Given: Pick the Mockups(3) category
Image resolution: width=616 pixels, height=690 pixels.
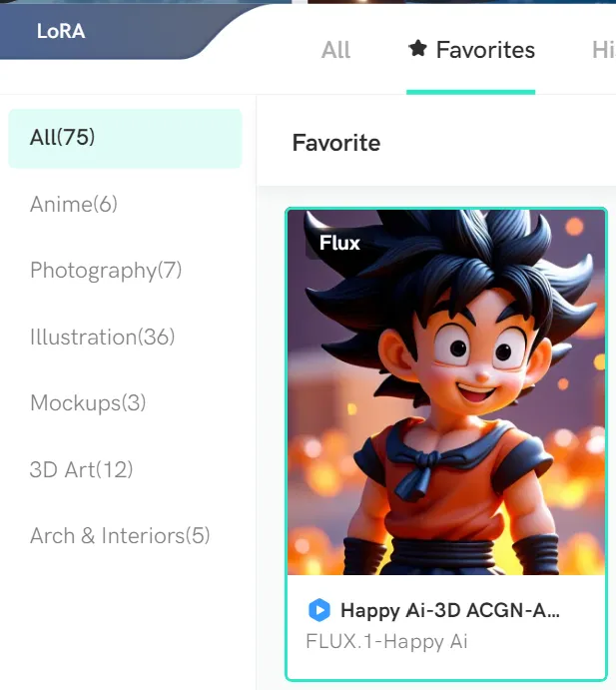Looking at the screenshot, I should tap(88, 403).
